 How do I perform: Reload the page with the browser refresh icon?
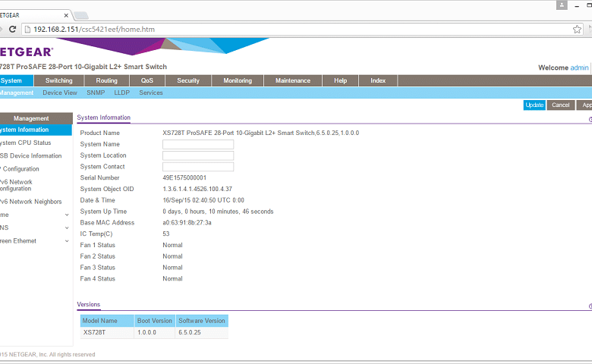click(12, 29)
